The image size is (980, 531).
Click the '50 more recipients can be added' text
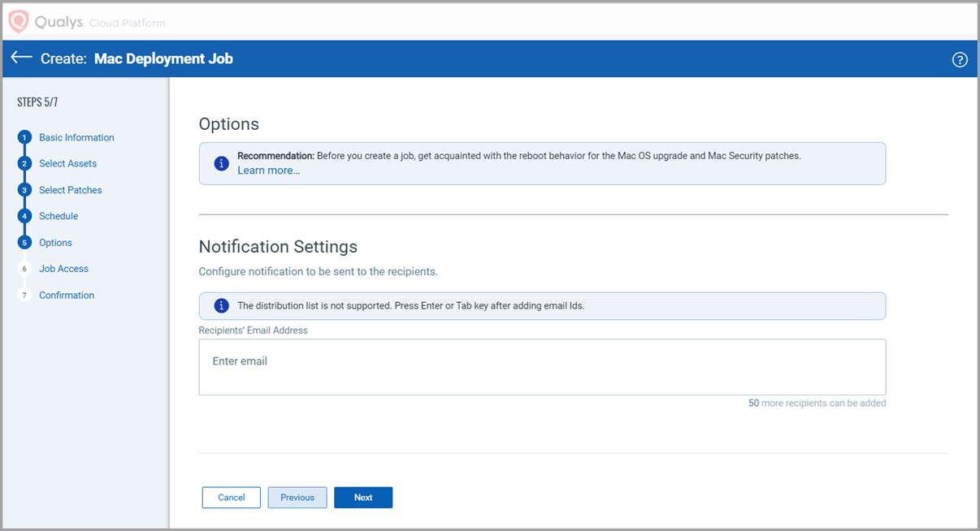[817, 403]
